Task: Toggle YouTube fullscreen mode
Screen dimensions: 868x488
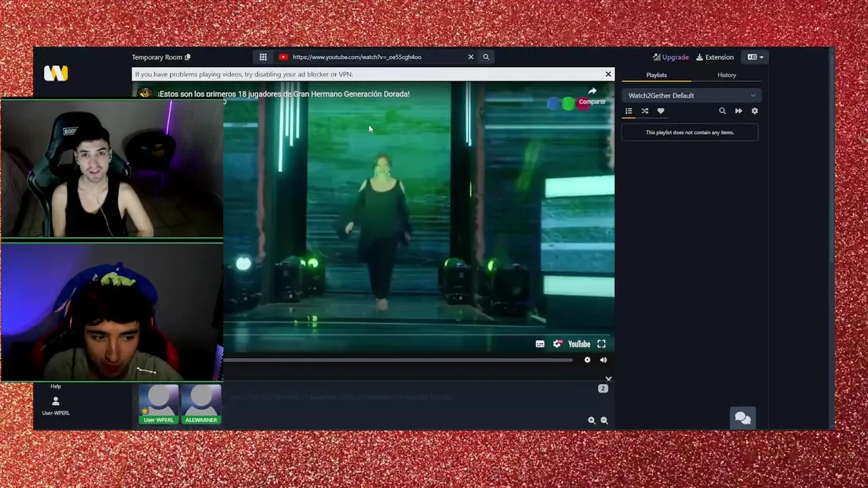Action: click(x=601, y=344)
